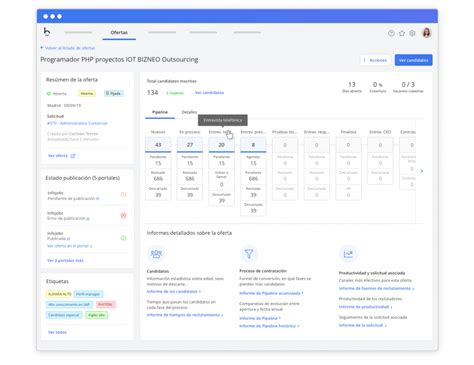This screenshot has height=365, width=474.
Task: Go back via Volver al listado de ofertas
Action: click(68, 48)
